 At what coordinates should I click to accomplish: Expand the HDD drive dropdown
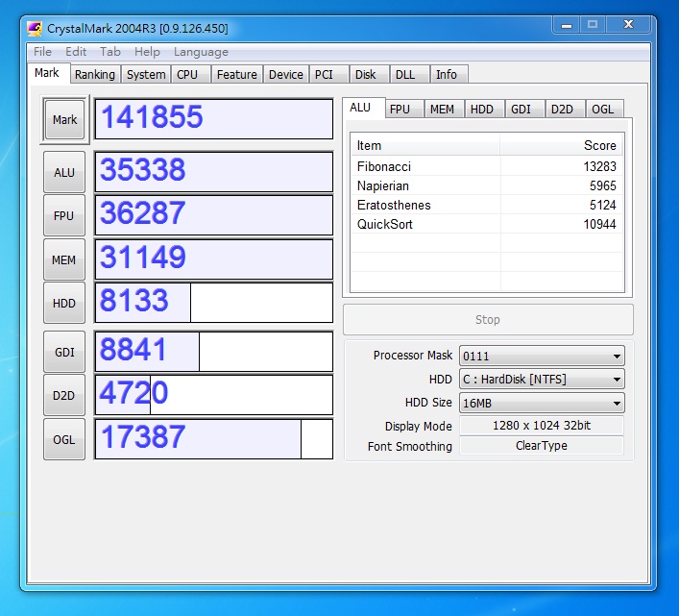(542, 380)
